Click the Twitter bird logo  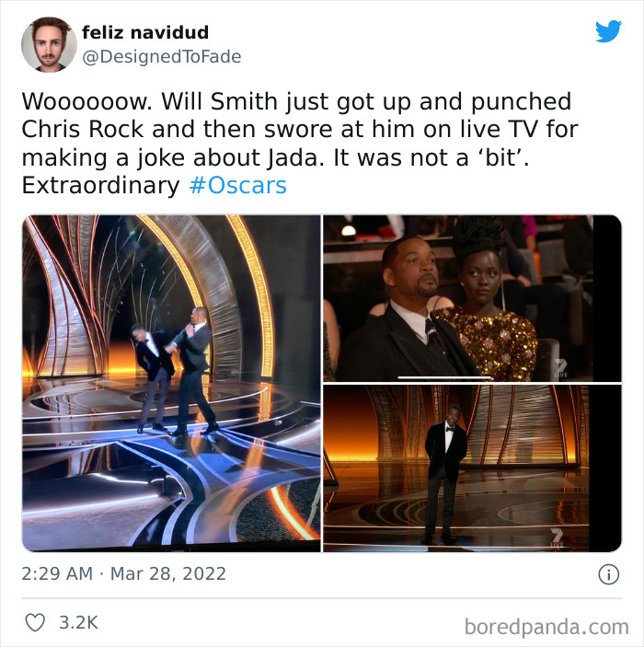(x=608, y=31)
